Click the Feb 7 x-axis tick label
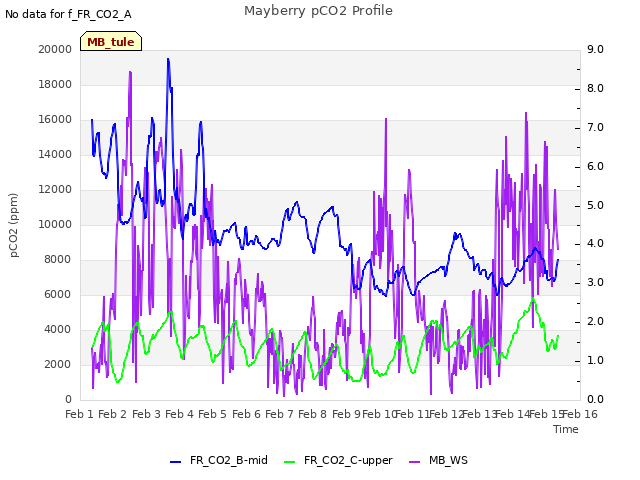The height and width of the screenshot is (480, 640). [x=279, y=414]
